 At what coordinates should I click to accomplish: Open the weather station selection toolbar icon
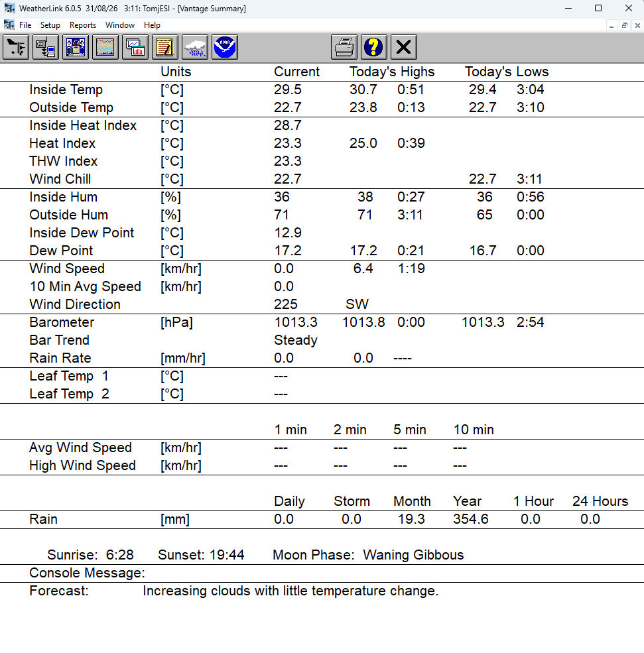point(16,47)
